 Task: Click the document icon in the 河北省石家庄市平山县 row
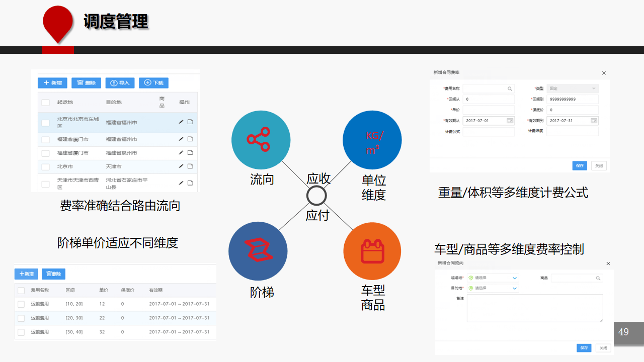click(x=190, y=183)
